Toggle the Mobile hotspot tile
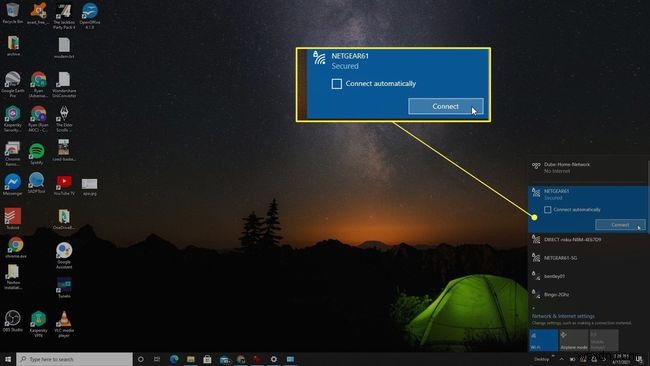 coord(604,340)
